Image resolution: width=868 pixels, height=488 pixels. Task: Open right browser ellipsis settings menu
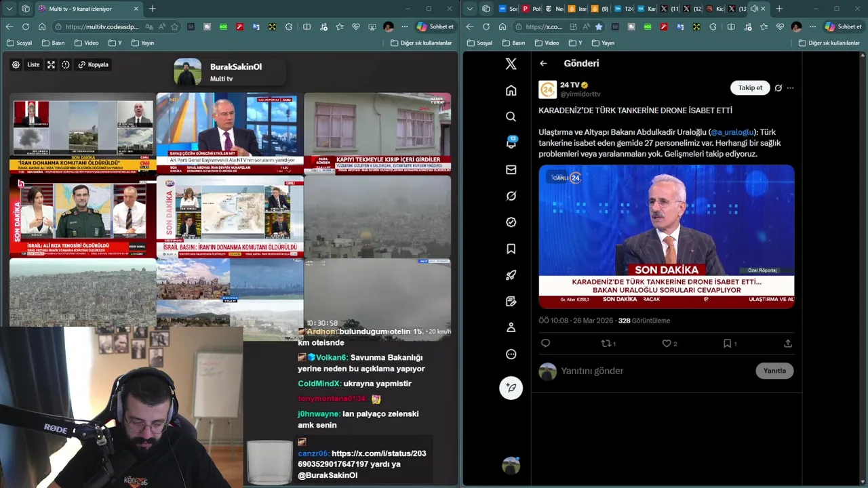(812, 26)
